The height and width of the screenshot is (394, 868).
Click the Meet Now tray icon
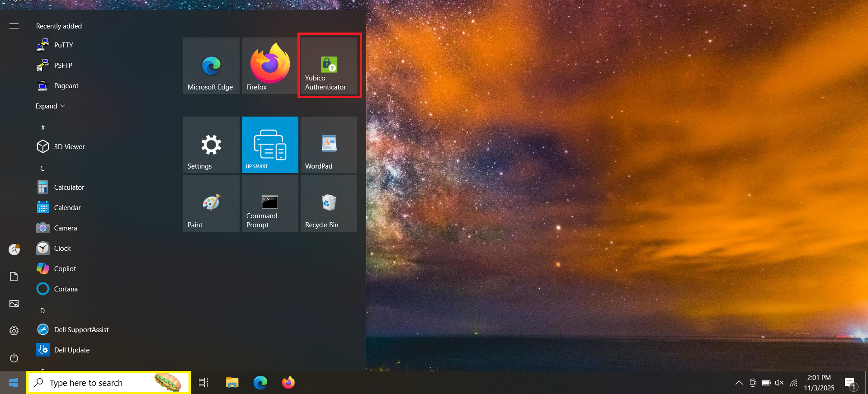pos(753,383)
